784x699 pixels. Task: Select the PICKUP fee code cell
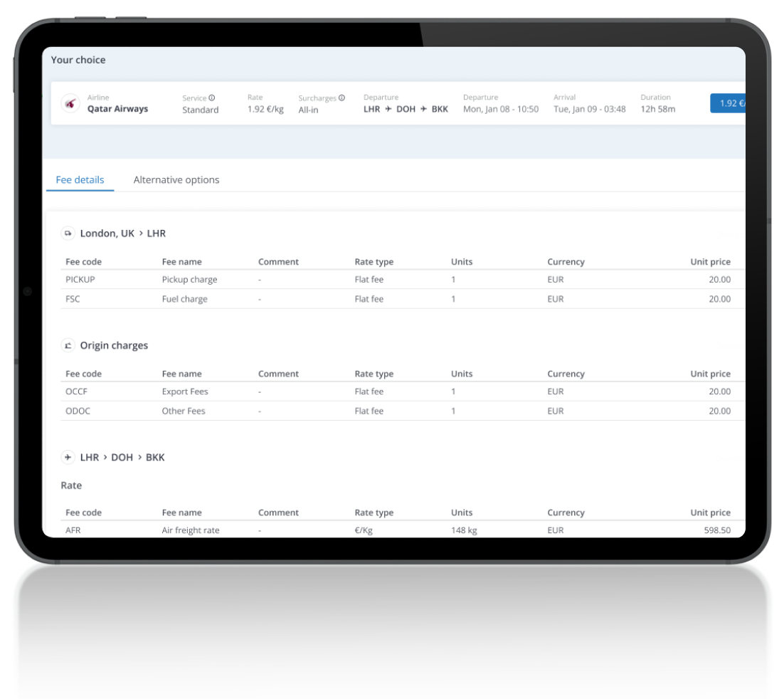point(80,279)
